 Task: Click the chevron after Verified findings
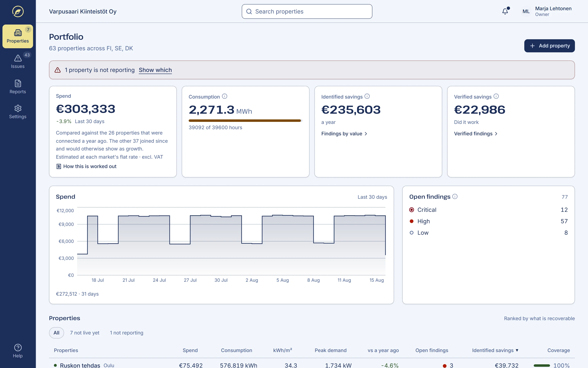(496, 134)
